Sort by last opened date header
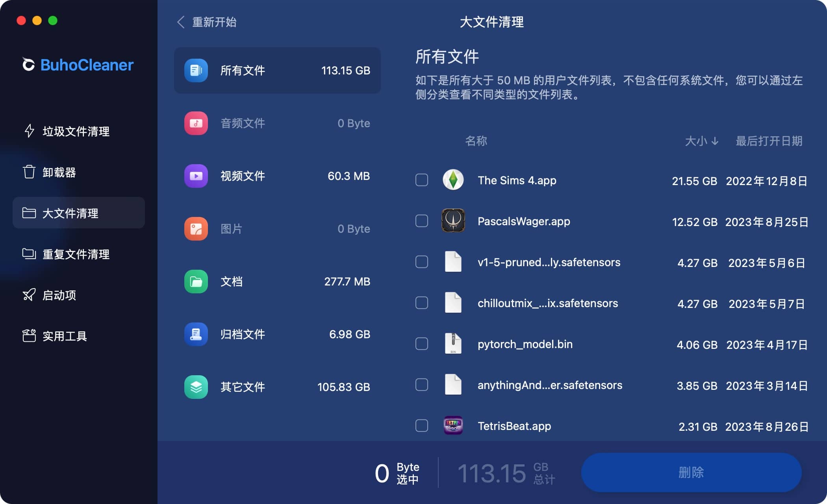 tap(769, 141)
